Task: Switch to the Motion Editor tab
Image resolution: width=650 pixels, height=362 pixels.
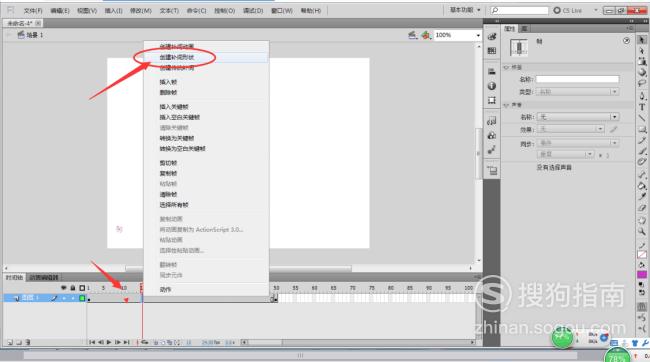Action: coord(44,277)
